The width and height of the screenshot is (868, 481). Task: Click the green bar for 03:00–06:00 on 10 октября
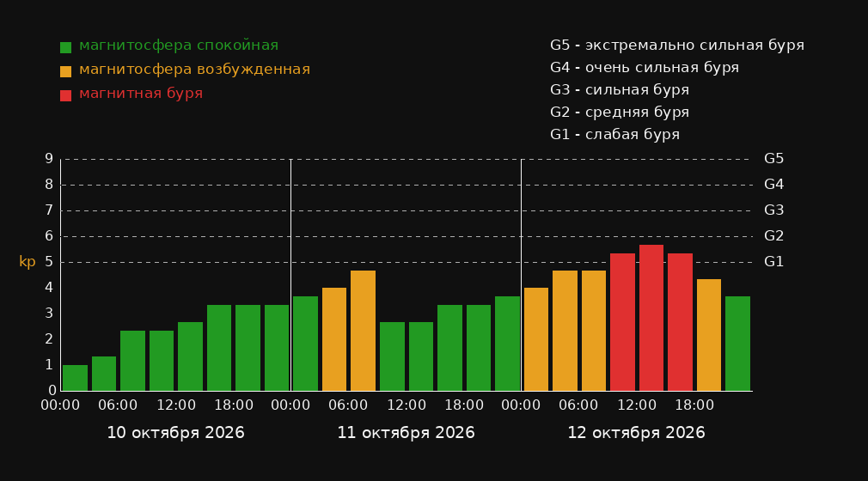(x=104, y=374)
